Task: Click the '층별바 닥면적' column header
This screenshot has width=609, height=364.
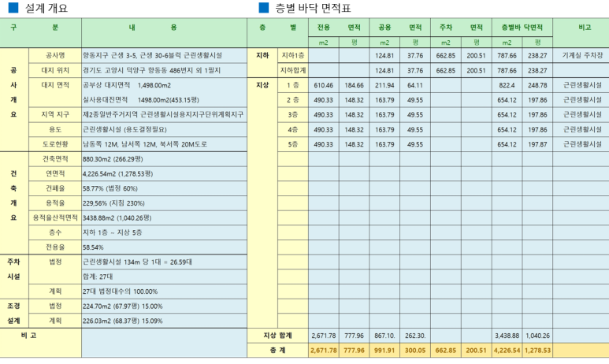Action: pos(522,28)
